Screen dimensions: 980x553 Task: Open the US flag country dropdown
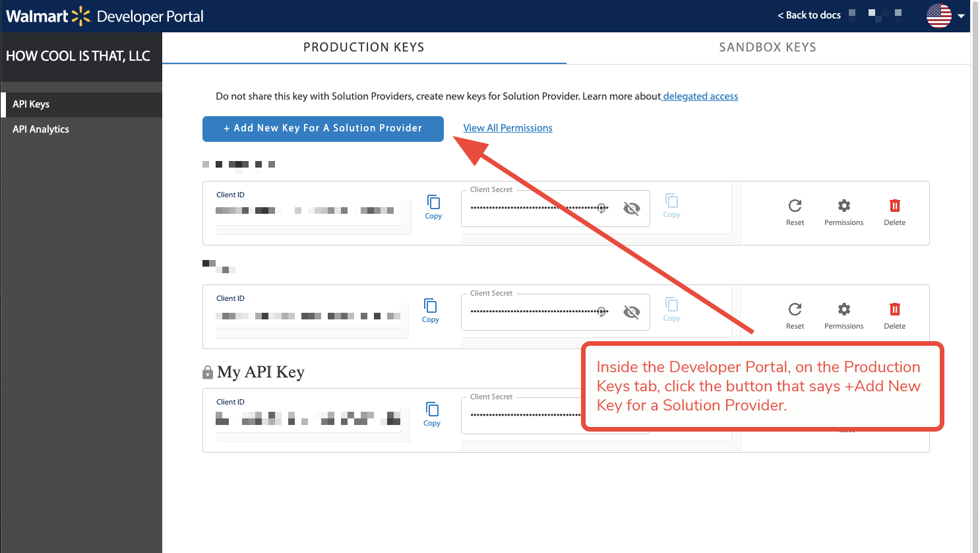(945, 16)
